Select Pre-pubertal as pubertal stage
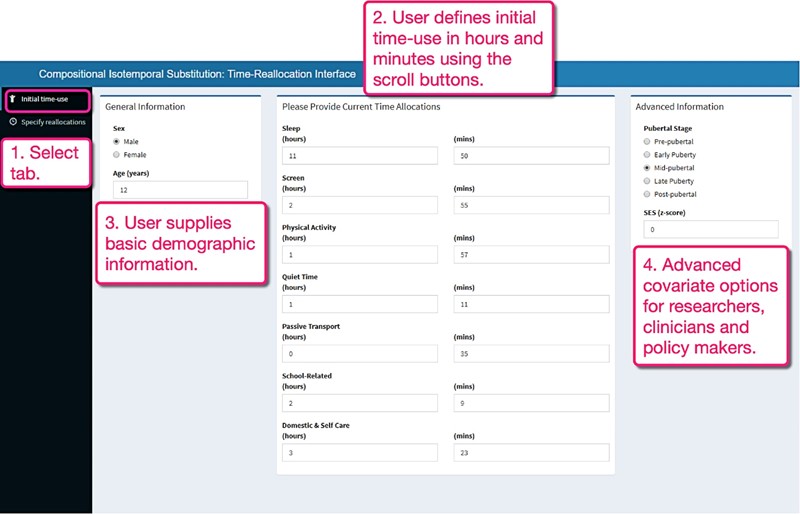The image size is (800, 514). 648,142
